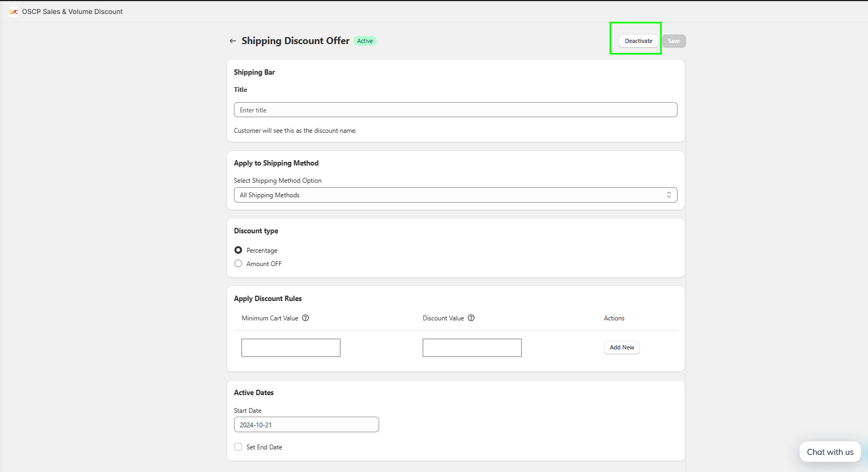
Task: Open the Start Date field
Action: coord(306,425)
